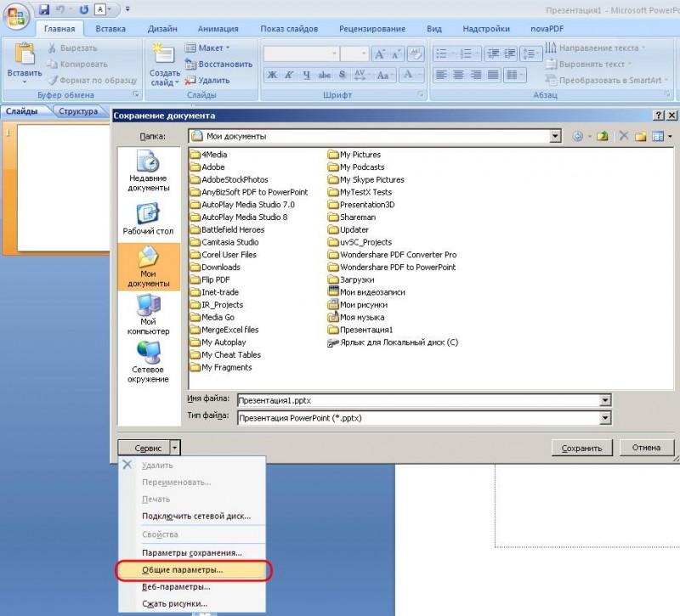Click the Justify alignment icon
Image resolution: width=680 pixels, height=616 pixels.
pos(493,75)
